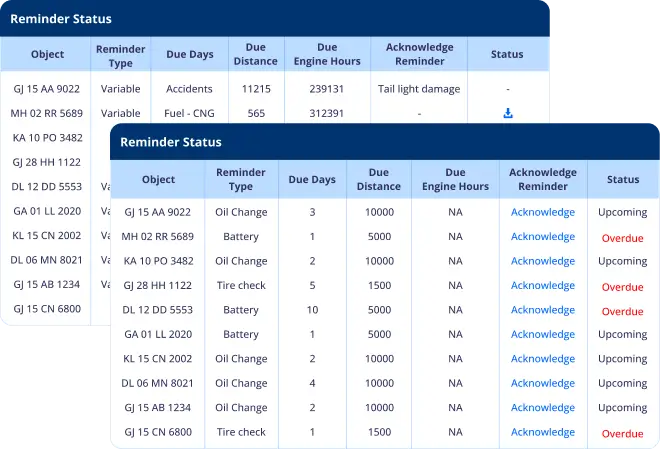Viewport: 660px width, 449px height.
Task: Acknowledge the KL 15 CN 2002 oil change reminder
Action: [543, 359]
